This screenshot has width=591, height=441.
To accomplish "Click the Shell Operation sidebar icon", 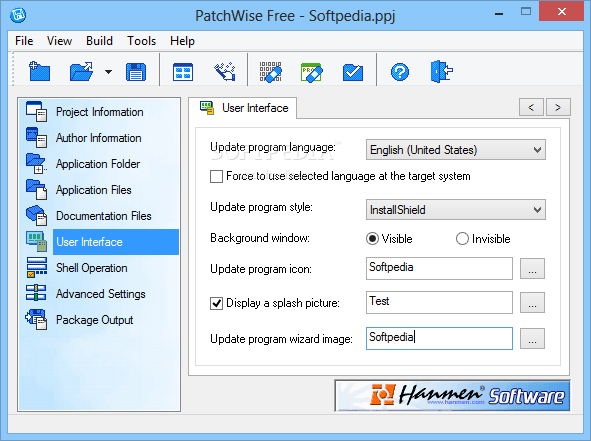I will click(x=36, y=268).
